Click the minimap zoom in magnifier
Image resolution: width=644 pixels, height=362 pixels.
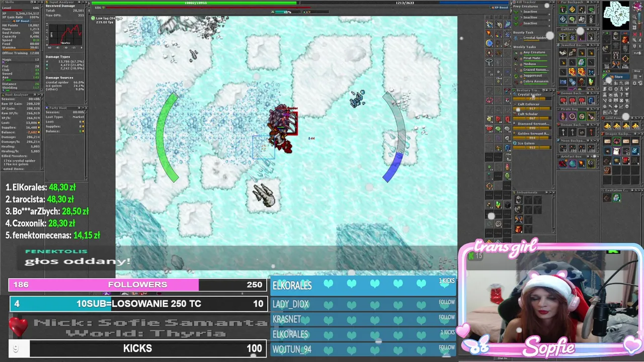634,22
